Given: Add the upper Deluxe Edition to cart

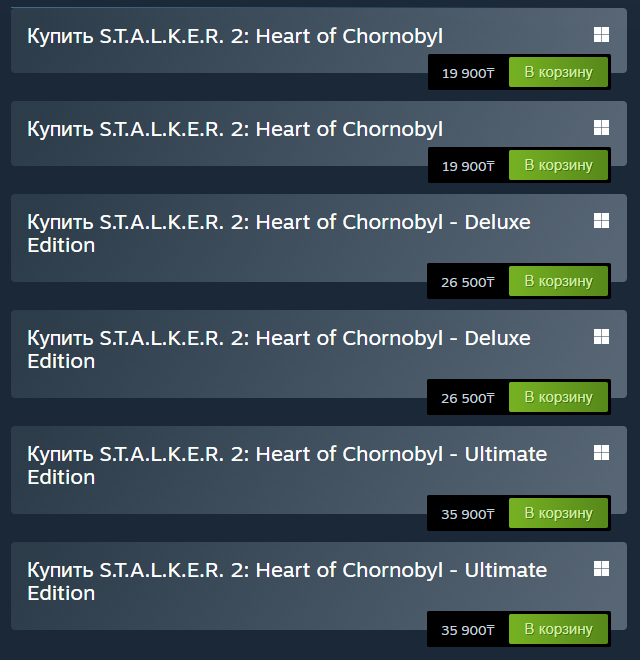Looking at the screenshot, I should point(558,281).
